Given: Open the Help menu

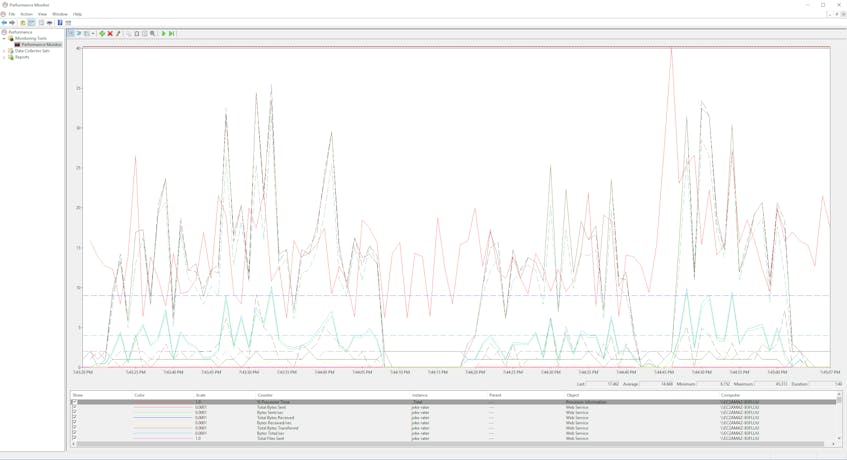Looking at the screenshot, I should 77,14.
